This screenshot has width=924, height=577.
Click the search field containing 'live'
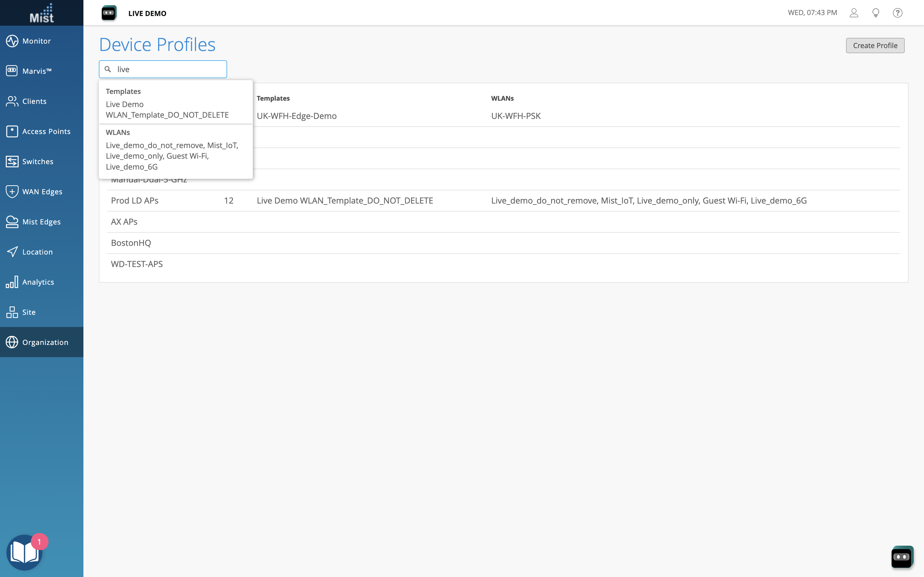click(x=168, y=69)
